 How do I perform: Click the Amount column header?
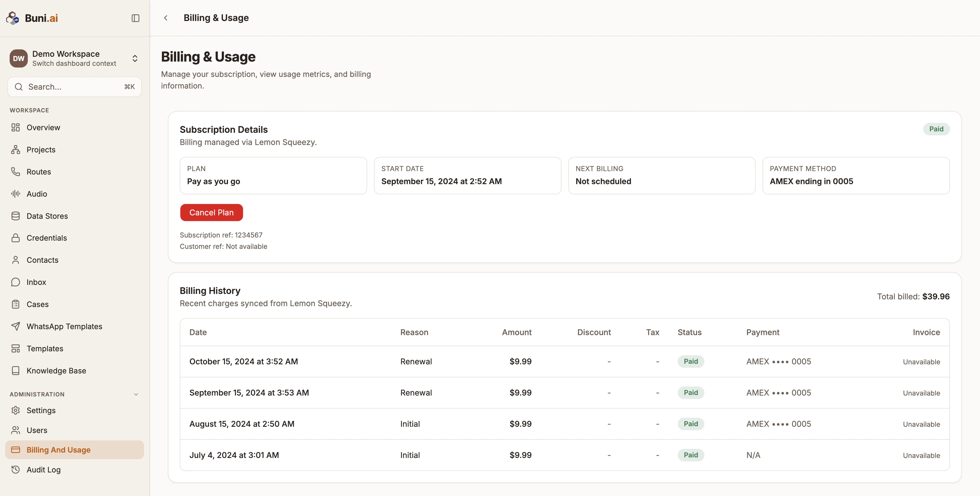(x=517, y=332)
